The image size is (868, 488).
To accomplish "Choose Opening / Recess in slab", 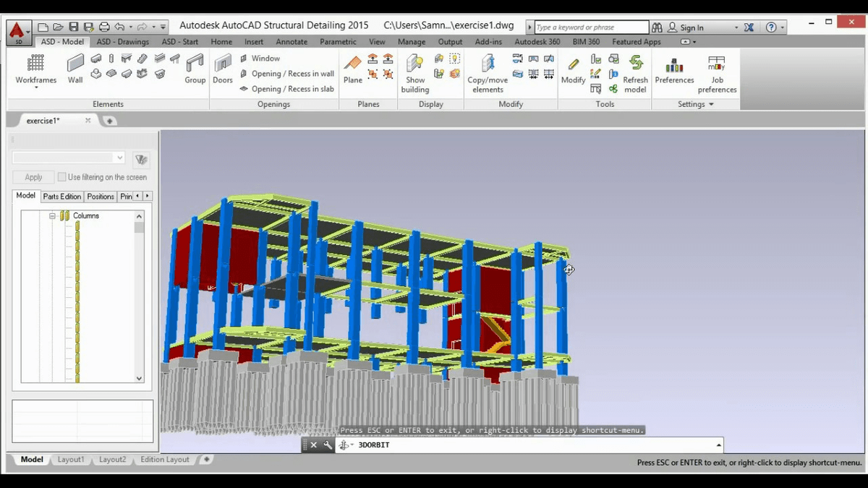I will 286,89.
